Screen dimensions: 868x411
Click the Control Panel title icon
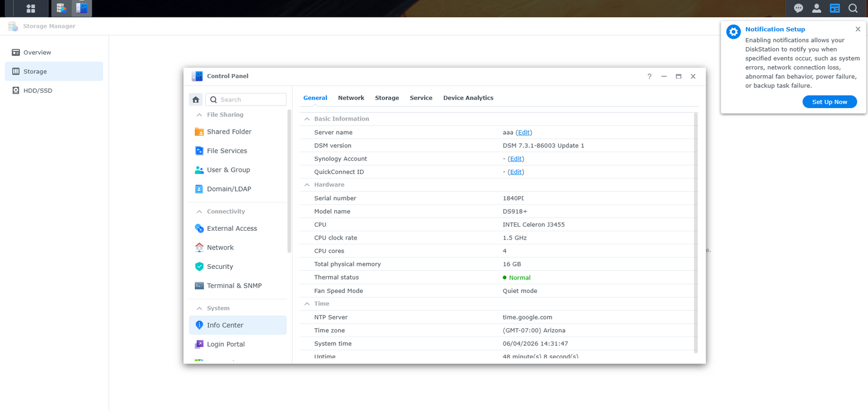tap(197, 76)
